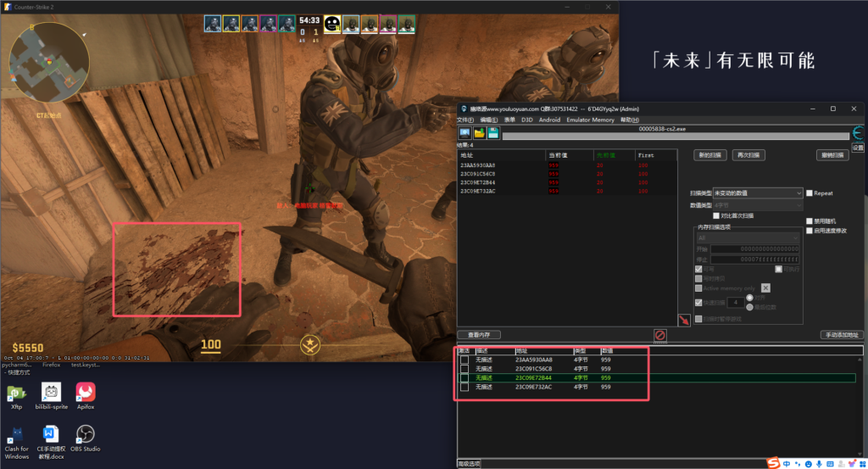Viewport: 868px width, 469px height.
Task: Click the Sogou punctuation toggle icon
Action: (x=798, y=464)
